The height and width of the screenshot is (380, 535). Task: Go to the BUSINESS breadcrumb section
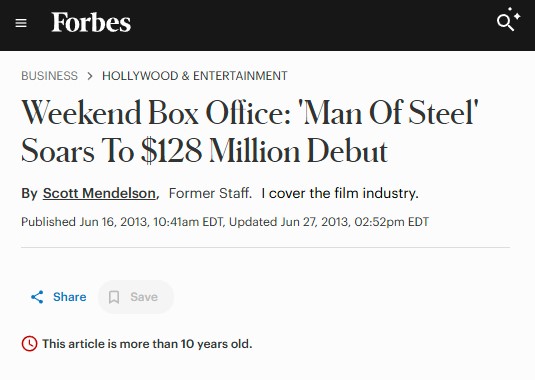(x=49, y=76)
